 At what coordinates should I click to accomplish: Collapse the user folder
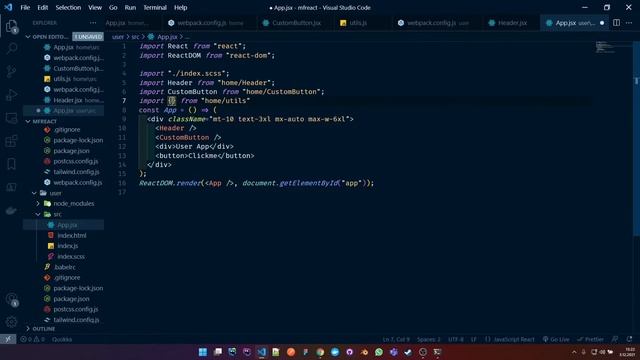(x=35, y=193)
